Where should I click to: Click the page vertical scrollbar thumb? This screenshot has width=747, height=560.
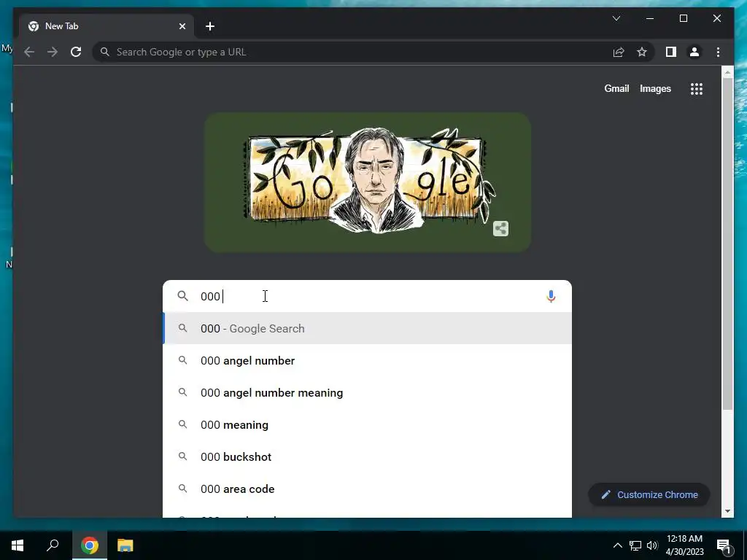(727, 244)
